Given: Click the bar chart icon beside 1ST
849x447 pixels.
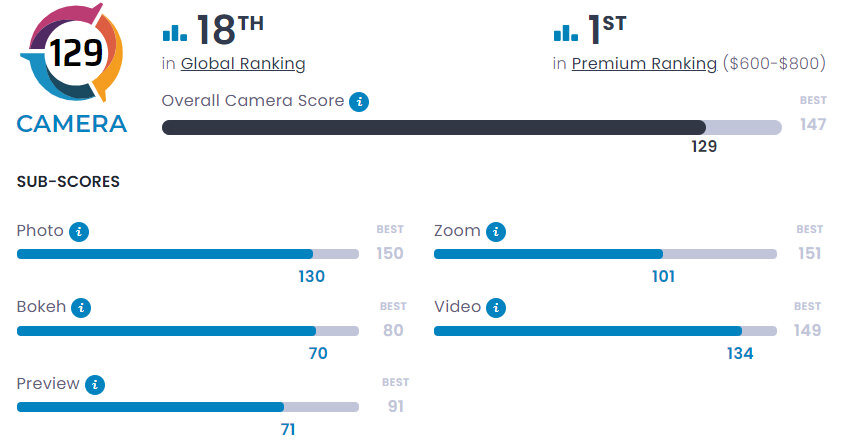Looking at the screenshot, I should (x=565, y=33).
